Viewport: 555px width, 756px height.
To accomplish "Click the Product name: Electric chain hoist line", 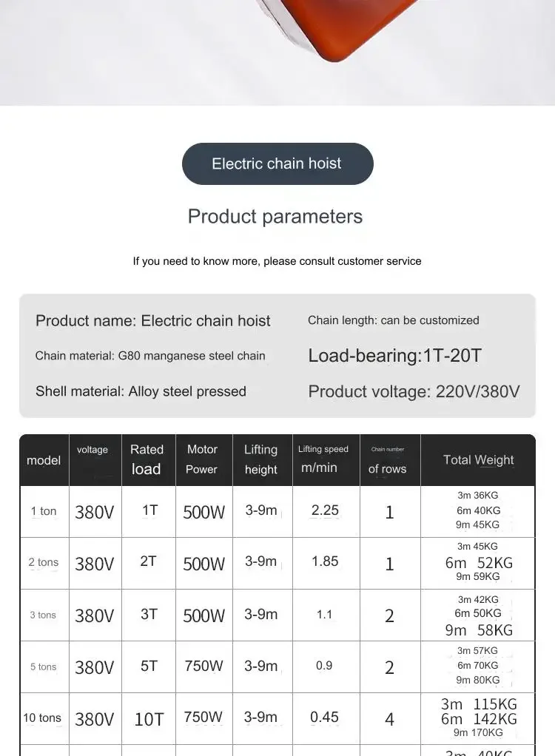I will (x=153, y=320).
